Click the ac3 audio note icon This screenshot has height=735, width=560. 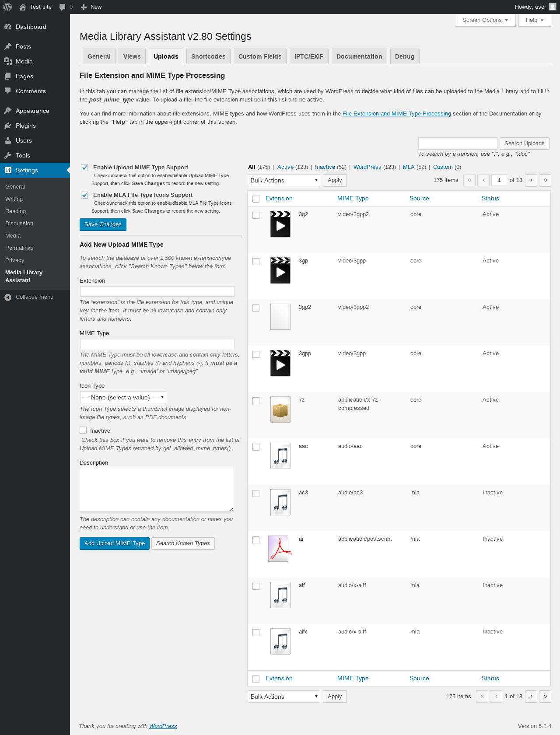coord(280,502)
